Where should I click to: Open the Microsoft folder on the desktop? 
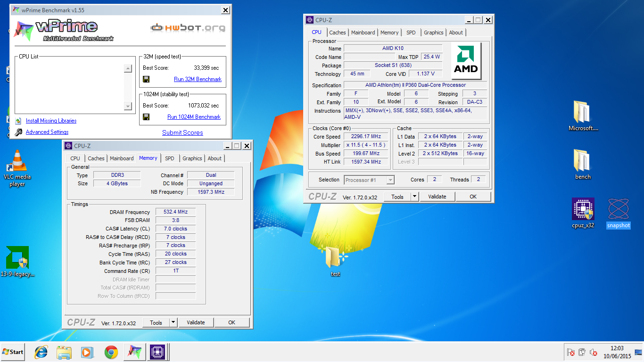point(583,116)
